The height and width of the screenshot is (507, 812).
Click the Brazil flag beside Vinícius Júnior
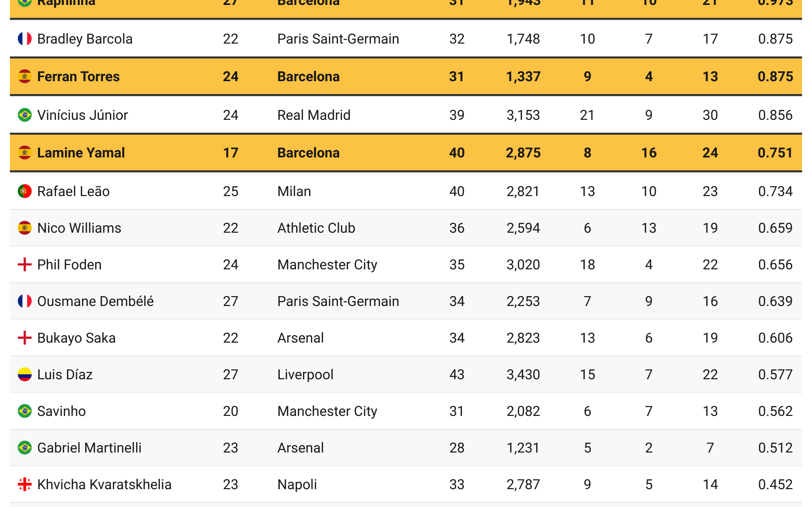click(25, 115)
